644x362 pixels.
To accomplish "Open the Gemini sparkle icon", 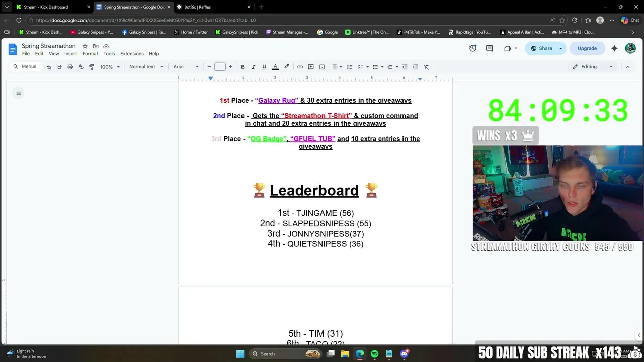I will click(614, 48).
